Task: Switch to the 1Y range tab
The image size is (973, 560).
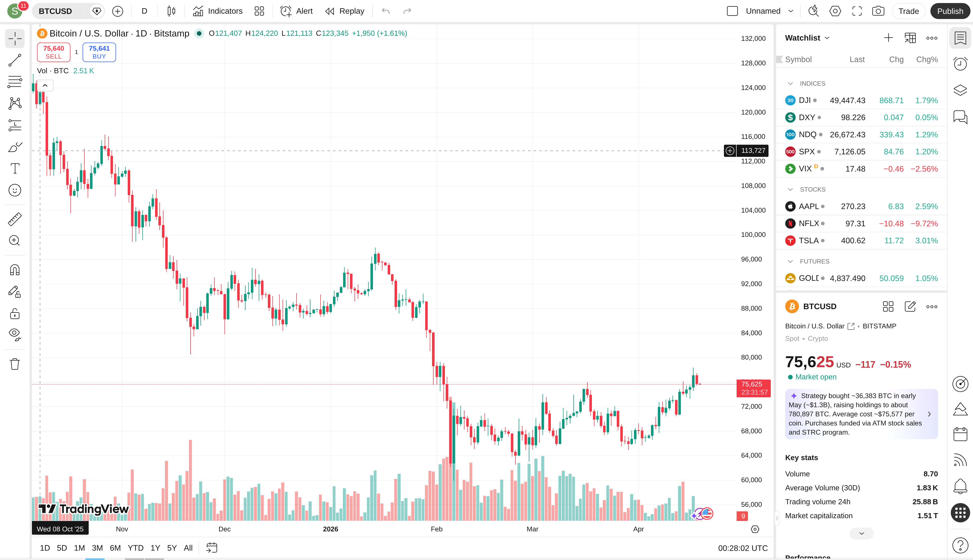Action: tap(155, 548)
